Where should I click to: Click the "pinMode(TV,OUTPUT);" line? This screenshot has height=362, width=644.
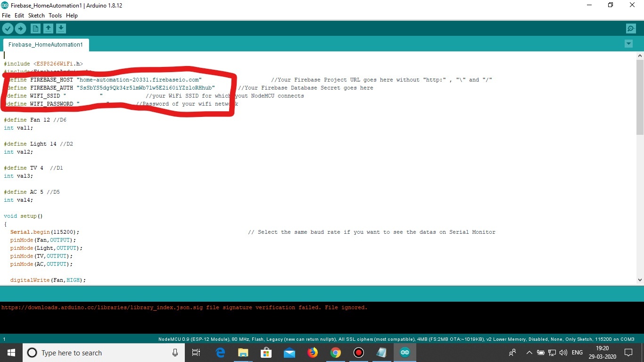pyautogui.click(x=41, y=256)
